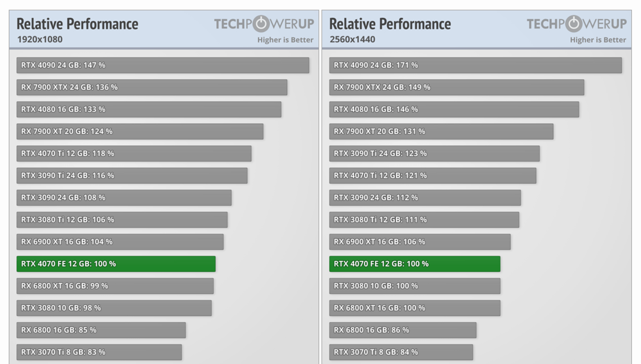Screen dimensions: 641x364
Task: Select the RTX 4080 16 GB 133 % bar
Action: pos(149,109)
